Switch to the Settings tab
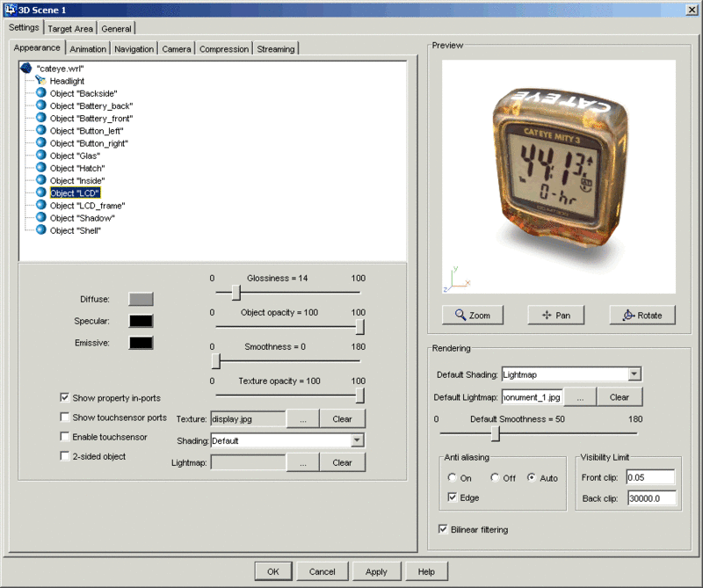 pyautogui.click(x=24, y=27)
